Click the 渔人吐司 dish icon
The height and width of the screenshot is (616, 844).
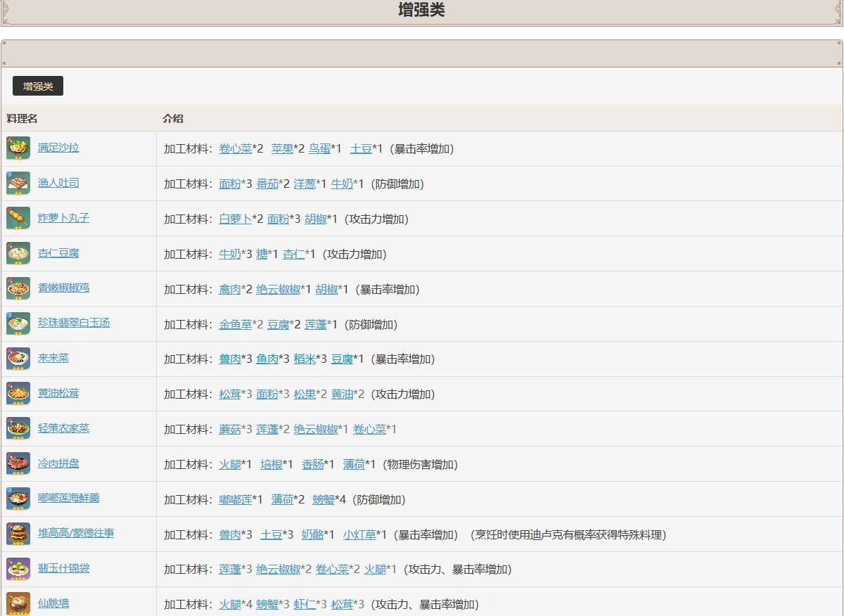click(18, 184)
